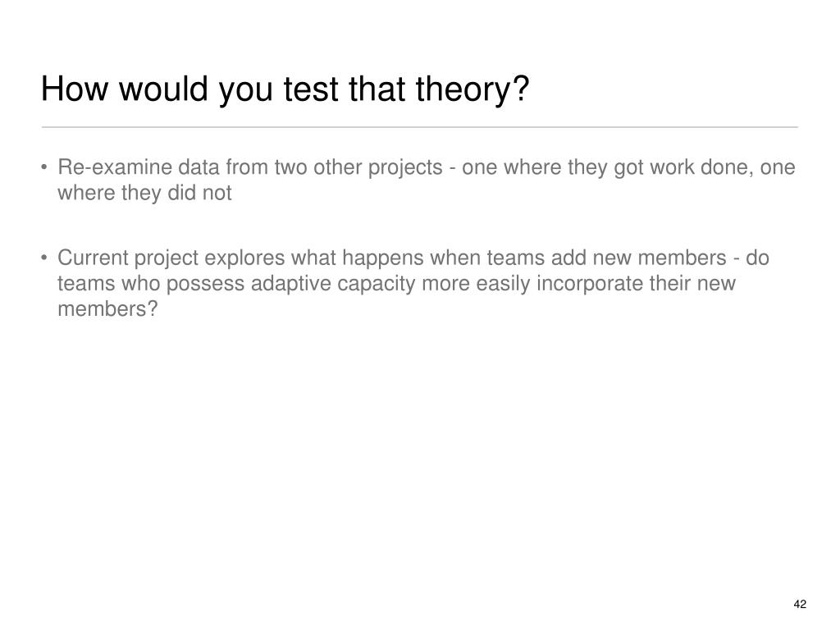Screen dimensions: 840x630
Task: Click the word "incorporate" in second bullet
Action: click(x=590, y=283)
